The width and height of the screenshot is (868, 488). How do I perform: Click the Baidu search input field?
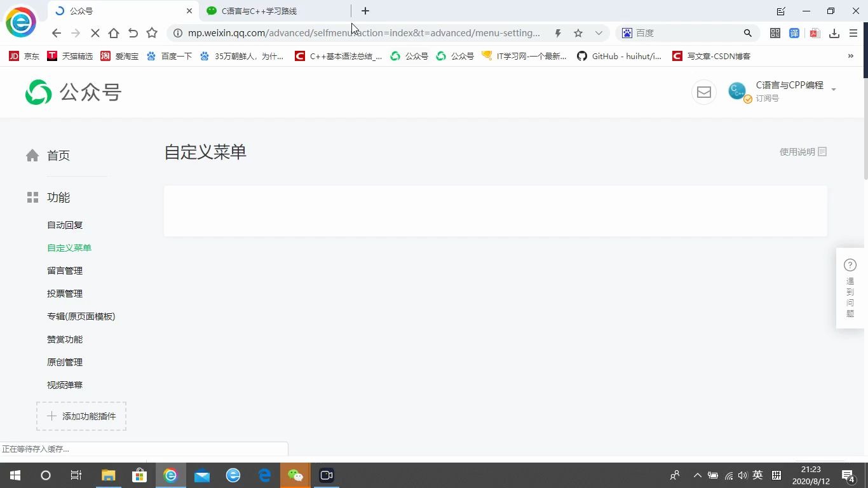pyautogui.click(x=680, y=32)
